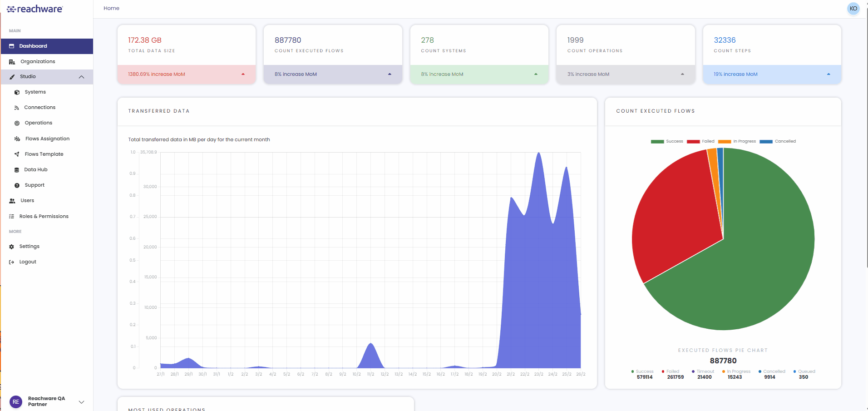Click the Flows Assignation icon

[17, 139]
